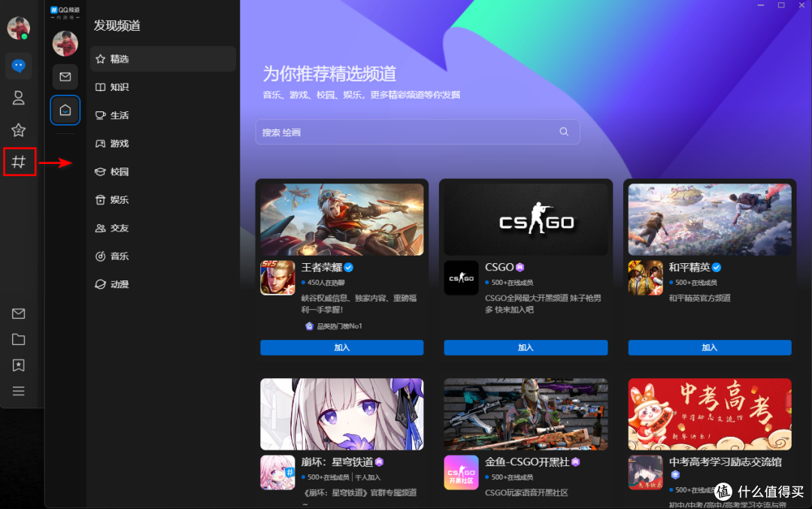This screenshot has width=812, height=509.
Task: Join the CSGO channel
Action: pos(525,347)
